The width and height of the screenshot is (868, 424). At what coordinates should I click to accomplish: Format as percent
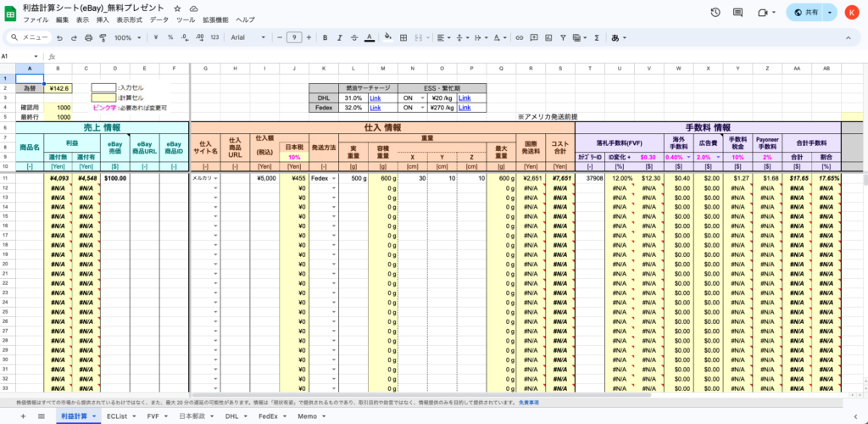170,37
